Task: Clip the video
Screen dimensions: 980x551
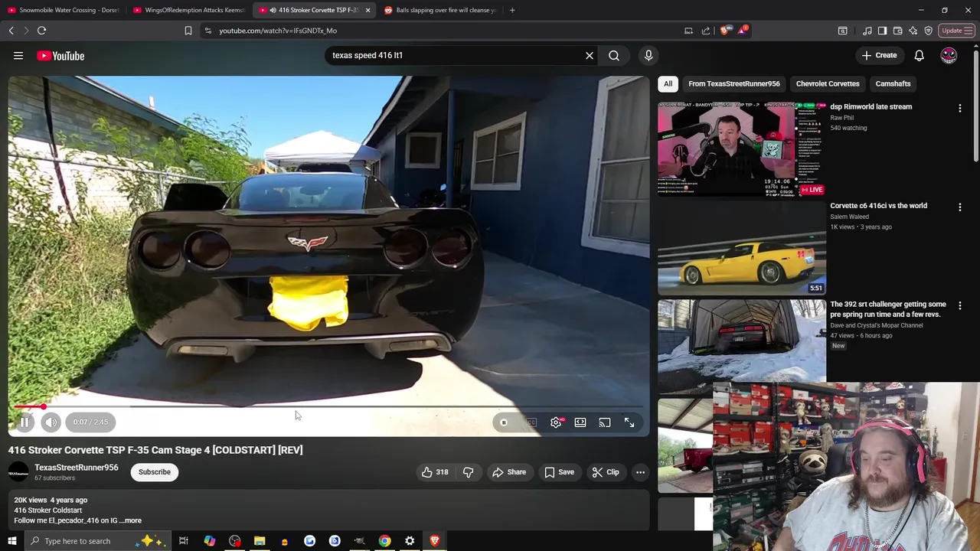Action: [605, 472]
